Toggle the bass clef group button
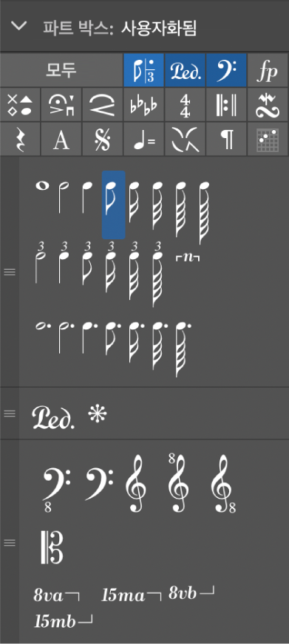289x644 pixels. click(226, 70)
